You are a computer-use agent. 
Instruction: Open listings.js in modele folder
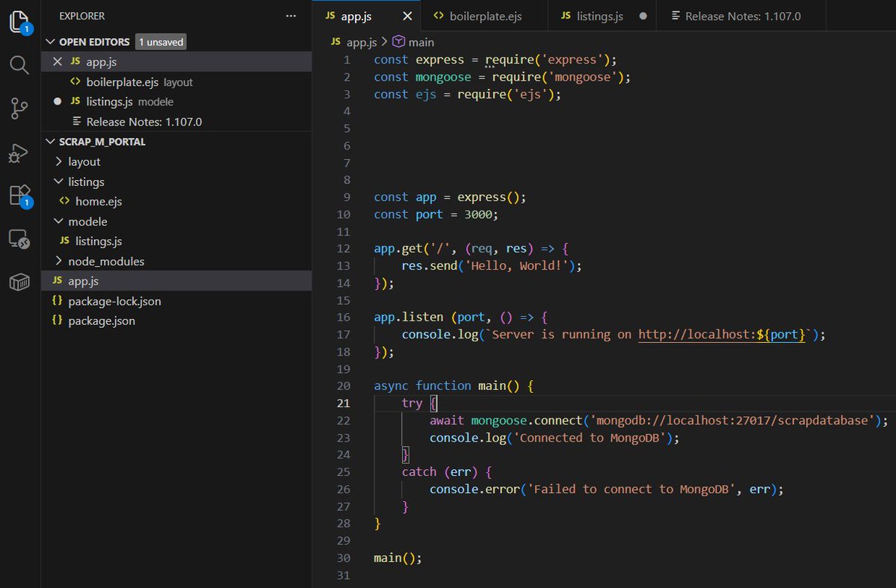[176, 241]
